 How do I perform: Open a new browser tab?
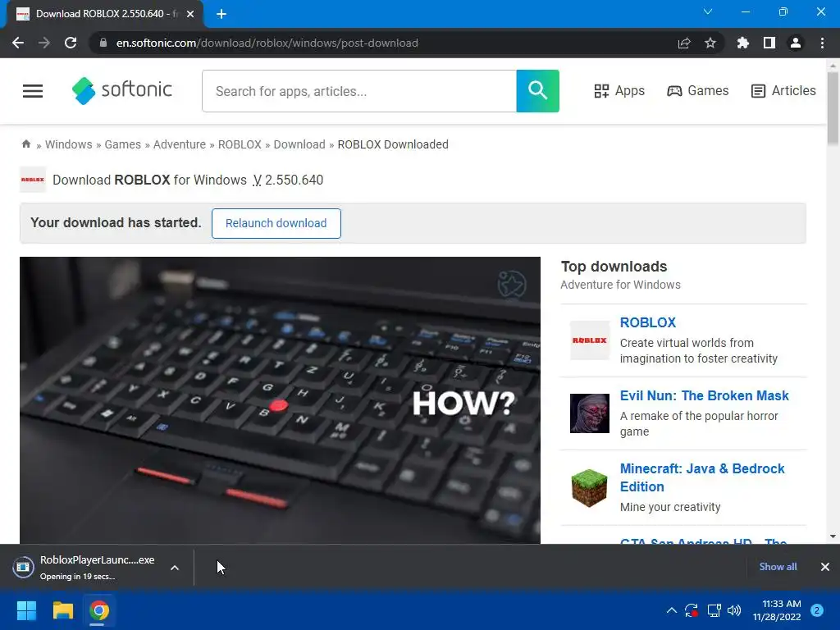[x=221, y=14]
